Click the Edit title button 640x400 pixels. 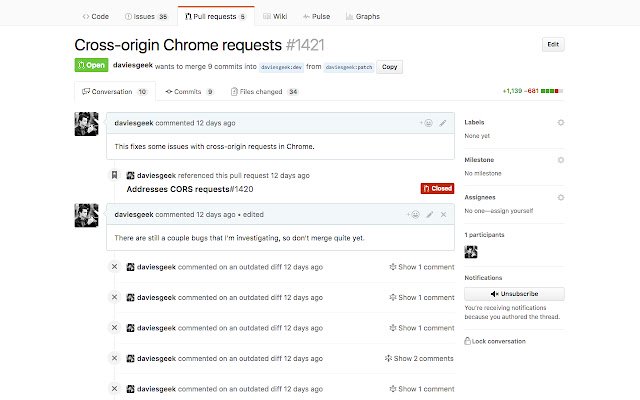point(553,44)
